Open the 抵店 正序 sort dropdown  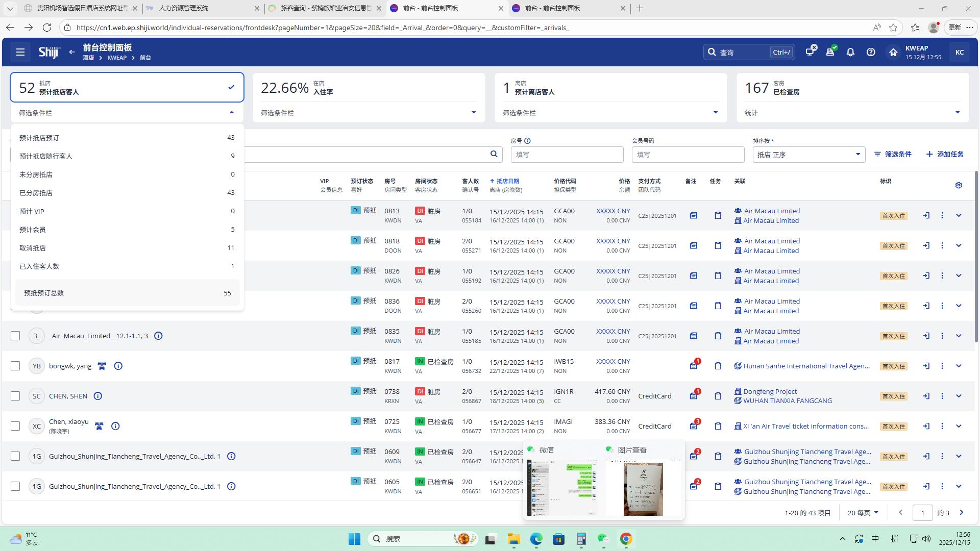click(808, 155)
